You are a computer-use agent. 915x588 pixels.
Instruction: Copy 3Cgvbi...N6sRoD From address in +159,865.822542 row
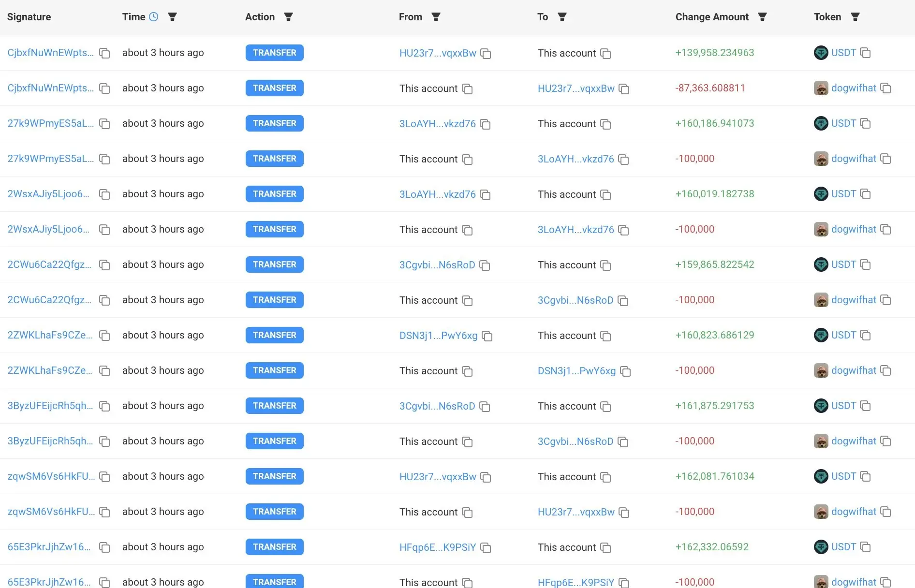[485, 265]
